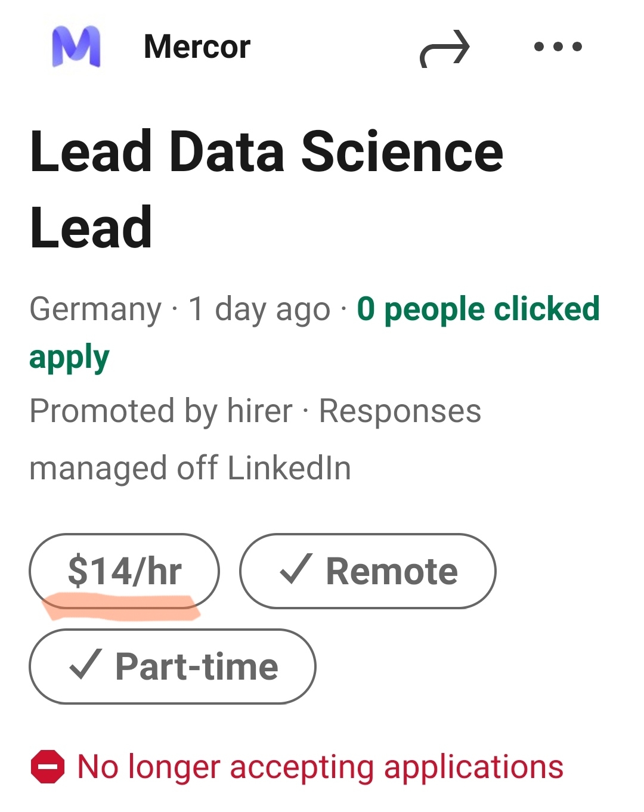The image size is (644, 812).
Task: Click 'managed off LinkedIn' text
Action: point(190,468)
